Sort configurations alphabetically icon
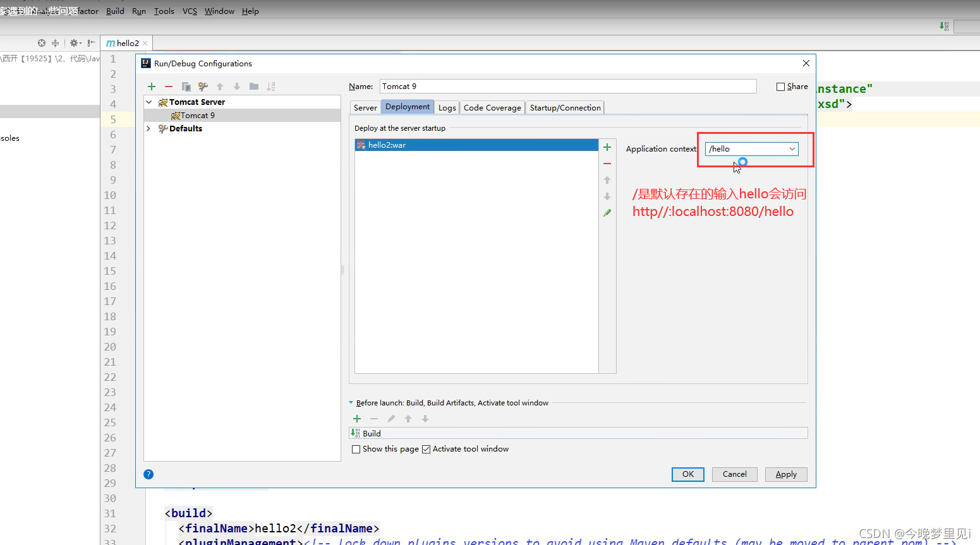 (x=271, y=87)
